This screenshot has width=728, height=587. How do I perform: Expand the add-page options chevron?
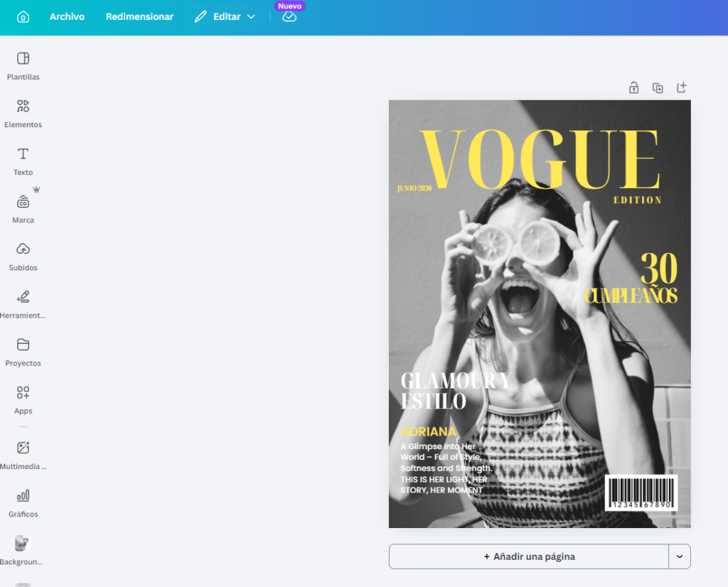point(680,556)
